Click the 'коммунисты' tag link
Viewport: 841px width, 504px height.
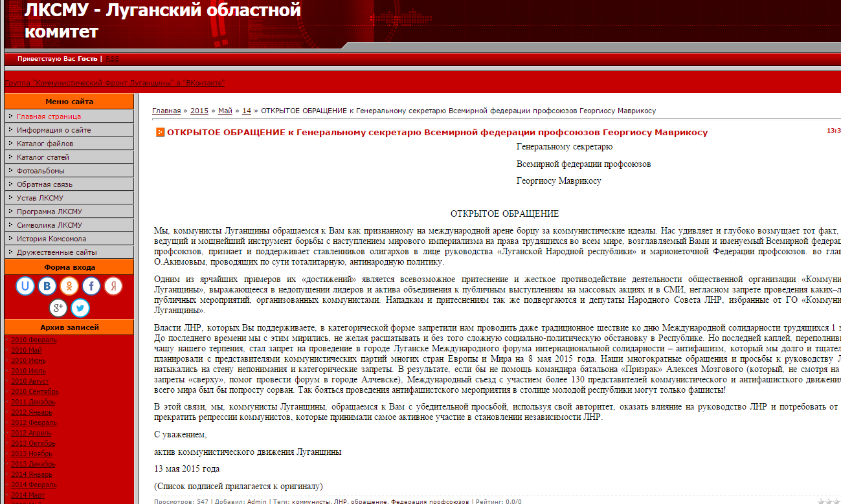pyautogui.click(x=311, y=501)
